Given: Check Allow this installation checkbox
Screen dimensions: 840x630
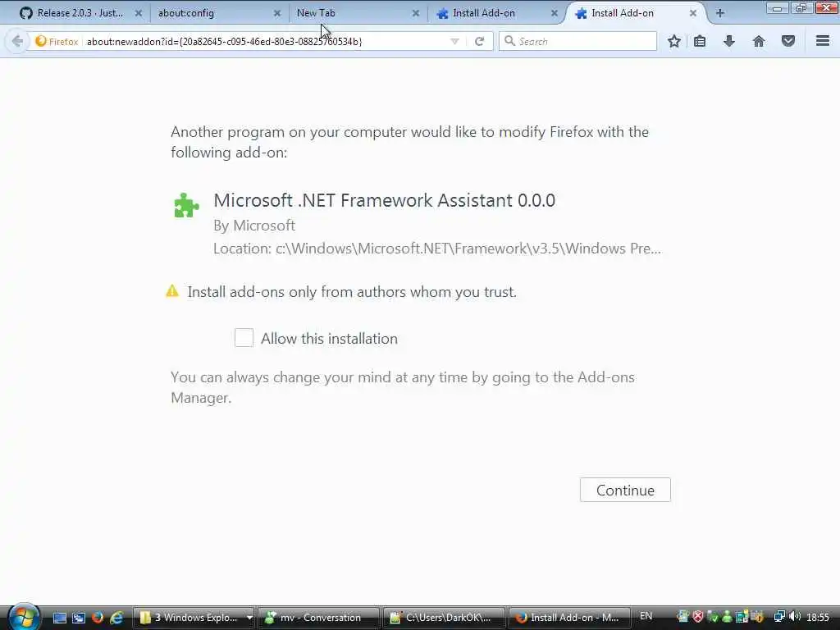Looking at the screenshot, I should click(244, 337).
